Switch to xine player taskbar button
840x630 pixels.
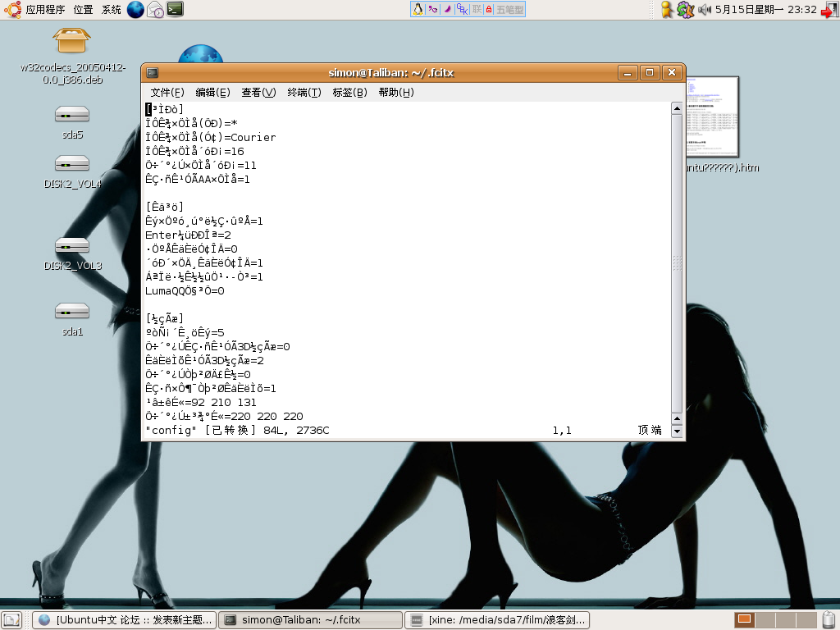[497, 620]
